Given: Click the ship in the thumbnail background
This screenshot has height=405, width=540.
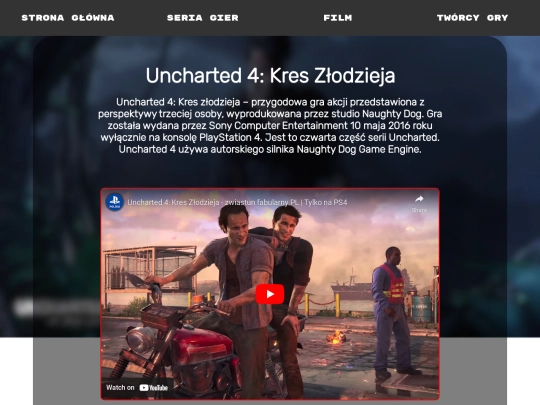Looking at the screenshot, I should (x=351, y=287).
